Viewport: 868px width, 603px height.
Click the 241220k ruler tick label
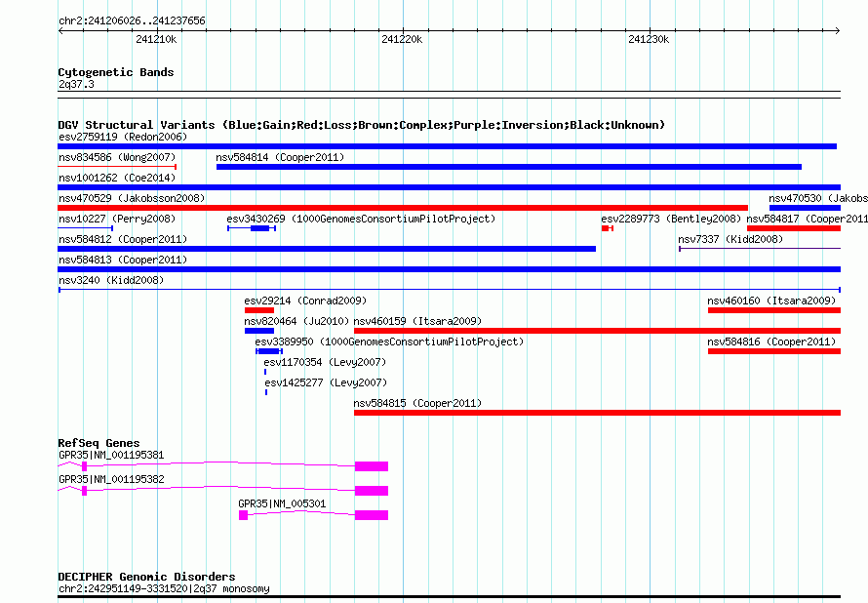pos(402,39)
